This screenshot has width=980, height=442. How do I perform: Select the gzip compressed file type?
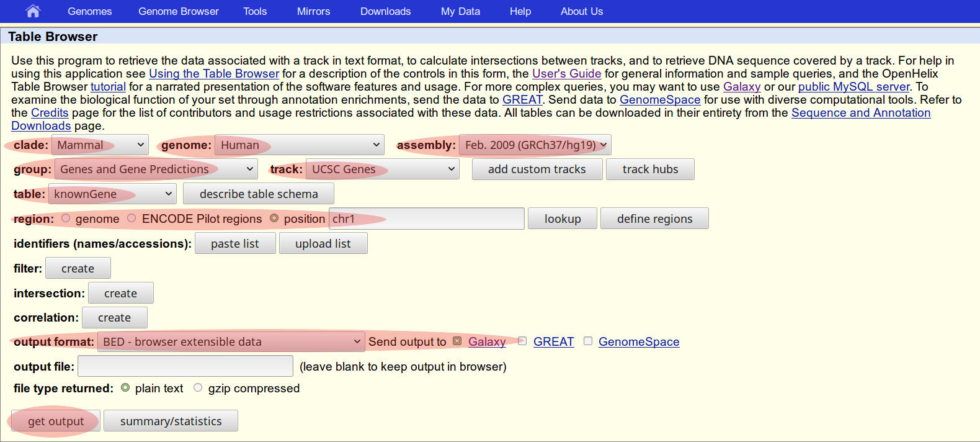click(x=198, y=387)
